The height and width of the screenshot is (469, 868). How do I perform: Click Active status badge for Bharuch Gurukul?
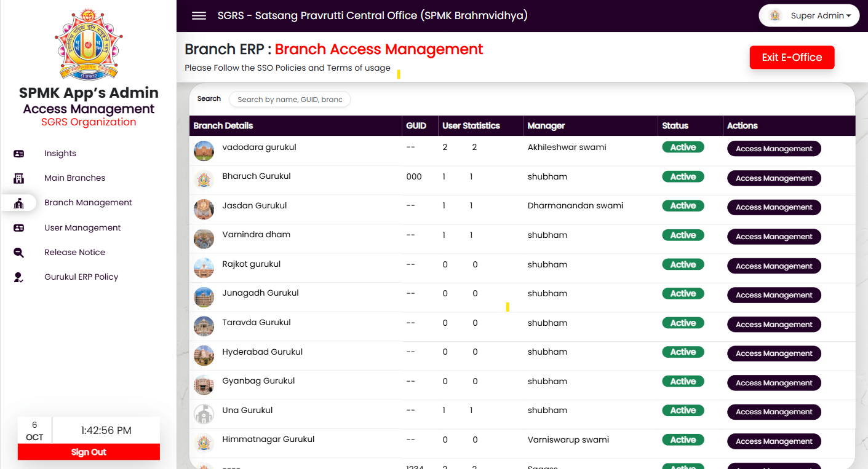pos(683,177)
